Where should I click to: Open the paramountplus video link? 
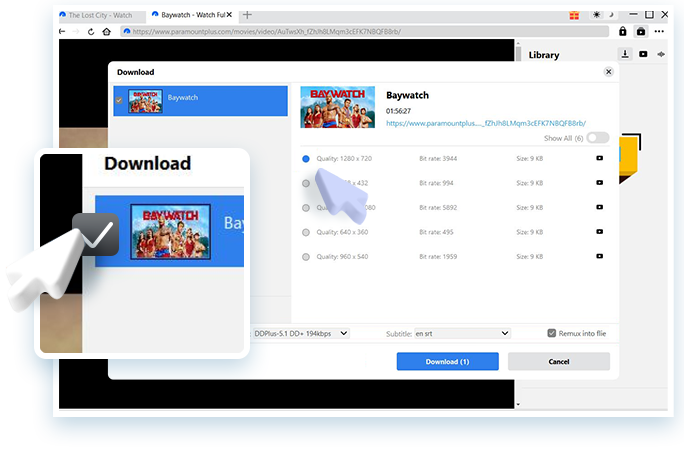tap(486, 123)
